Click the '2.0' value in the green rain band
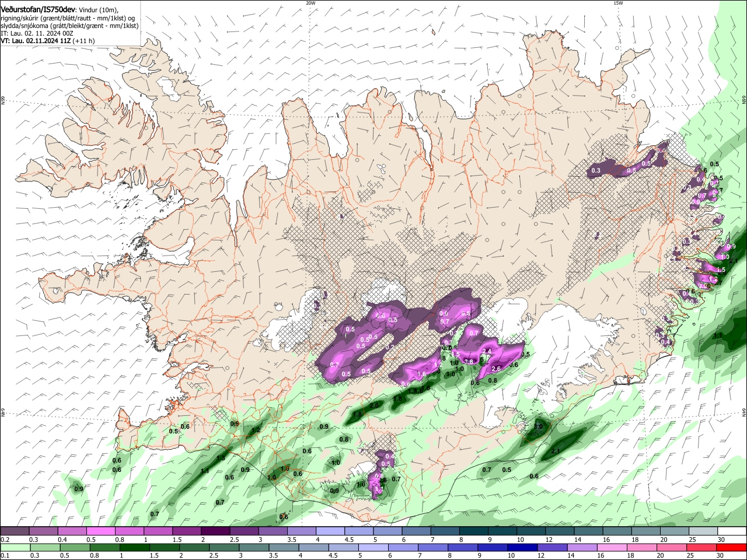Image resolution: width=747 pixels, height=560 pixels. (x=375, y=405)
